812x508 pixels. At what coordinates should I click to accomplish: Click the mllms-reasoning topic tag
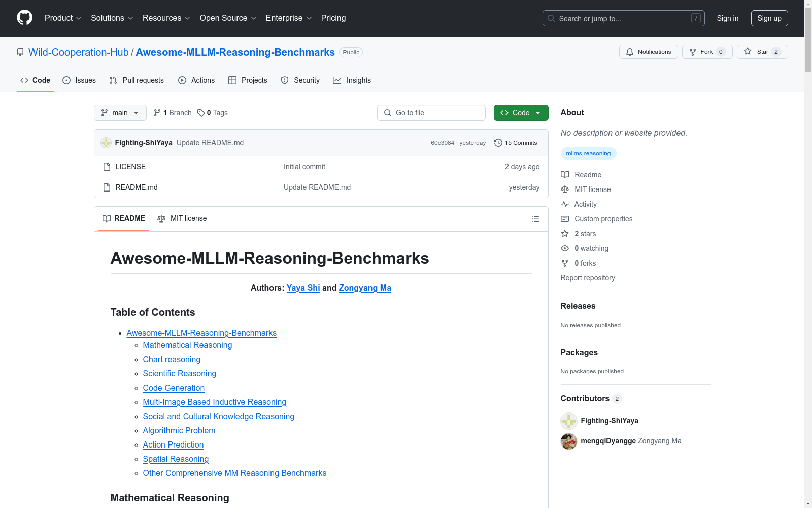(589, 153)
